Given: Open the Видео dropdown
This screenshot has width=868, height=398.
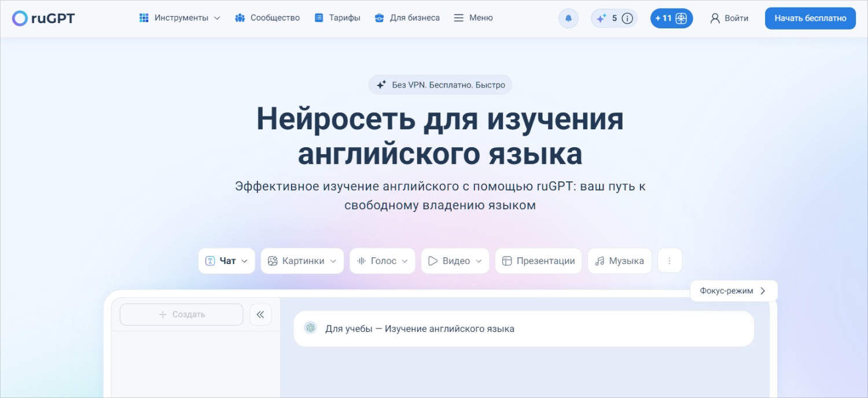Looking at the screenshot, I should pos(479,261).
